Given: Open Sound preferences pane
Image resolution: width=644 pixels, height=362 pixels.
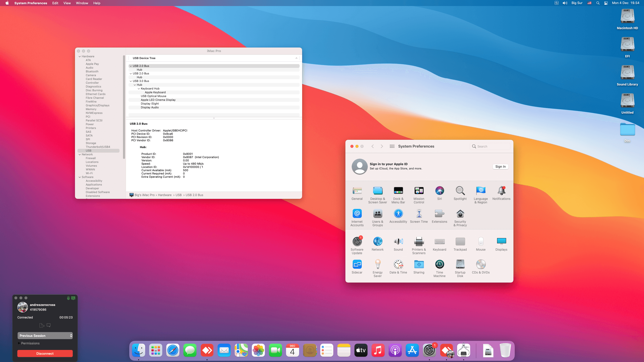Looking at the screenshot, I should (398, 244).
